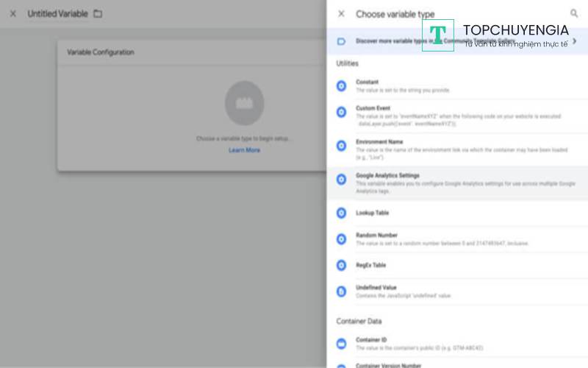Viewport: 588px width, 368px height.
Task: Close the Choose variable type panel
Action: pyautogui.click(x=341, y=14)
